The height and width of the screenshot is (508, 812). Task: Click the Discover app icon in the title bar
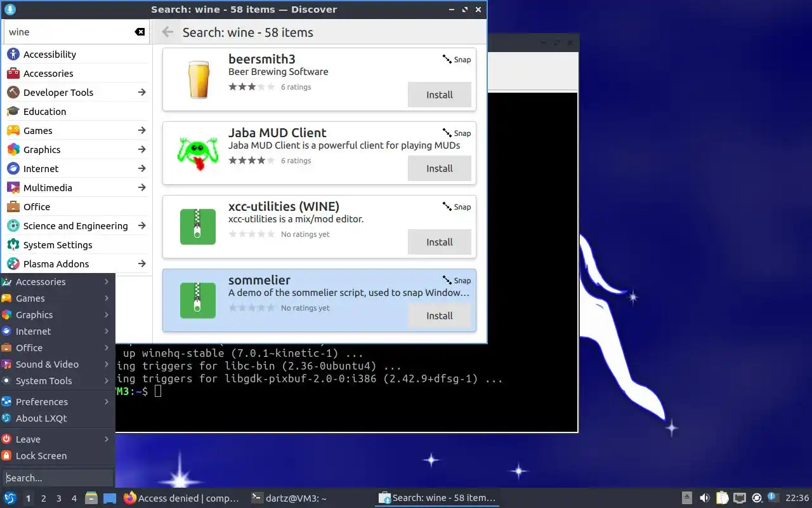pyautogui.click(x=10, y=10)
